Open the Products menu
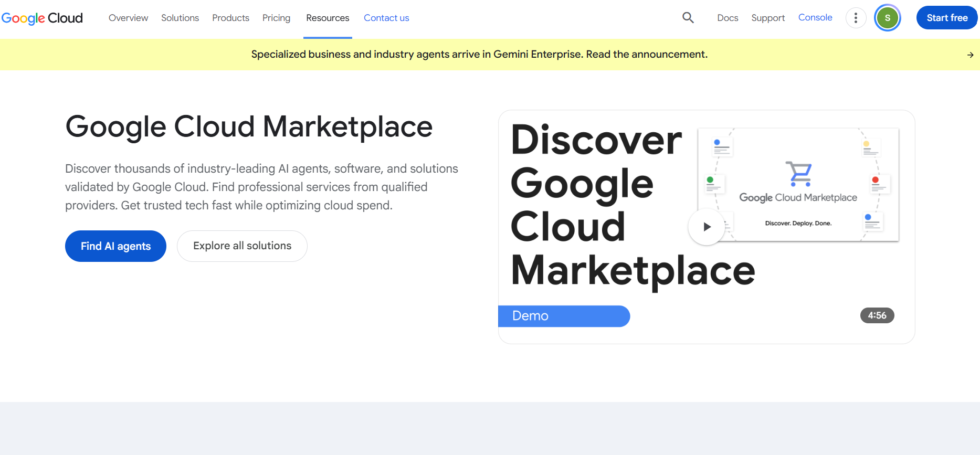980x455 pixels. point(230,18)
